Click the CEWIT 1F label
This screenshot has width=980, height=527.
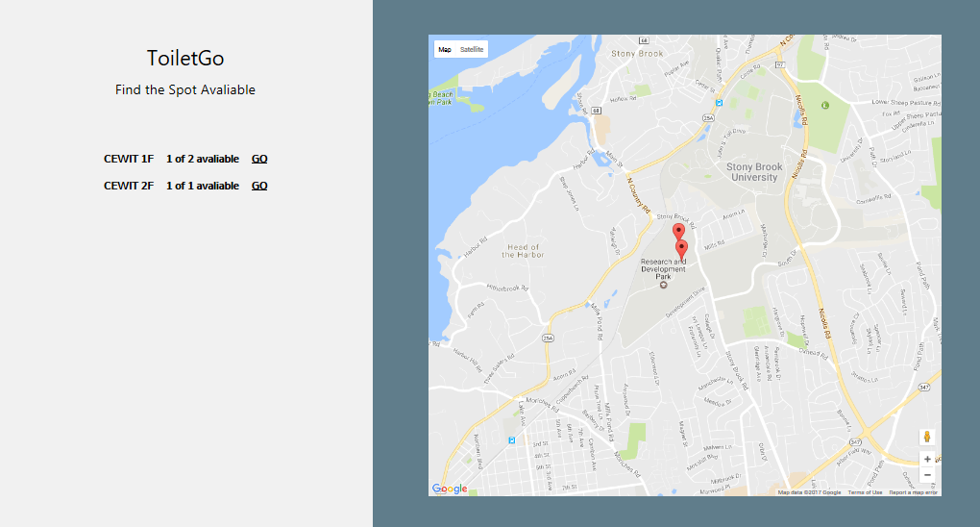pos(129,159)
